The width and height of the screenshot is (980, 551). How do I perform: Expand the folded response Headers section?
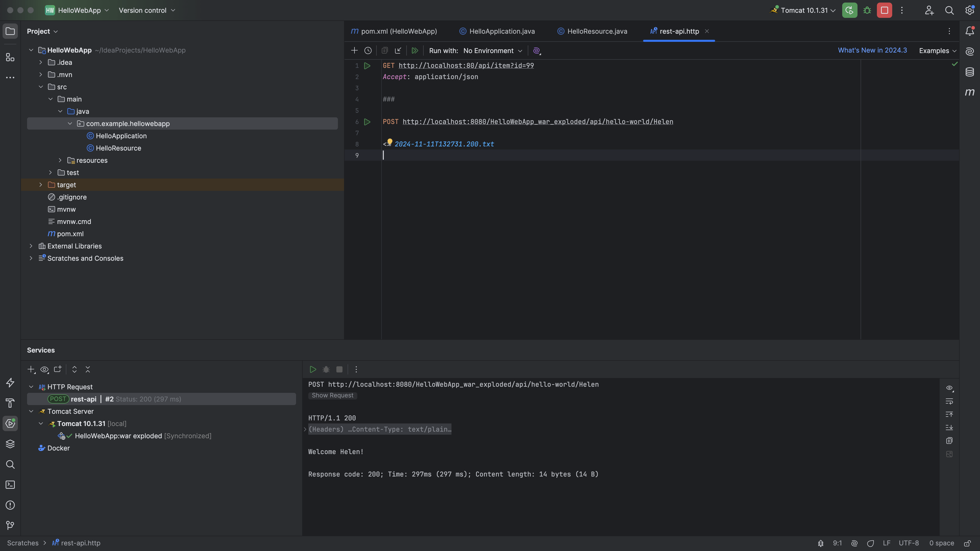point(305,429)
